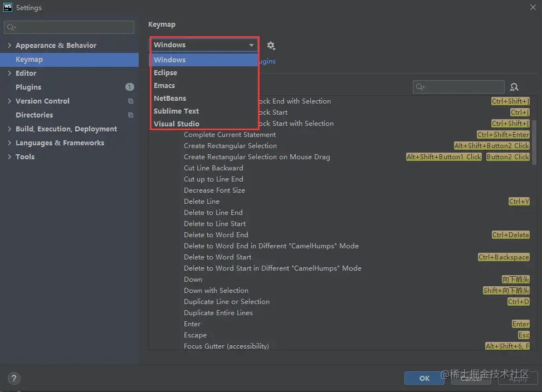Open the keymap gear actions menu

(271, 45)
